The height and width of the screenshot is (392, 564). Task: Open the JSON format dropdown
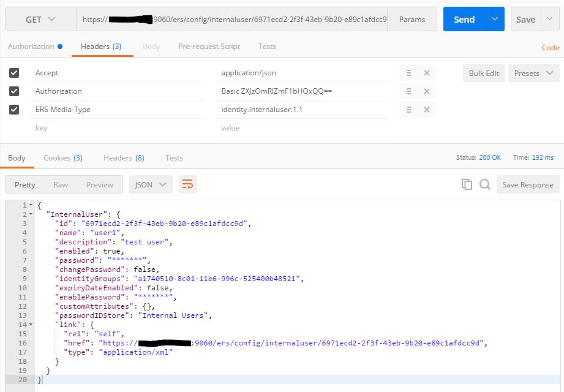coord(151,184)
